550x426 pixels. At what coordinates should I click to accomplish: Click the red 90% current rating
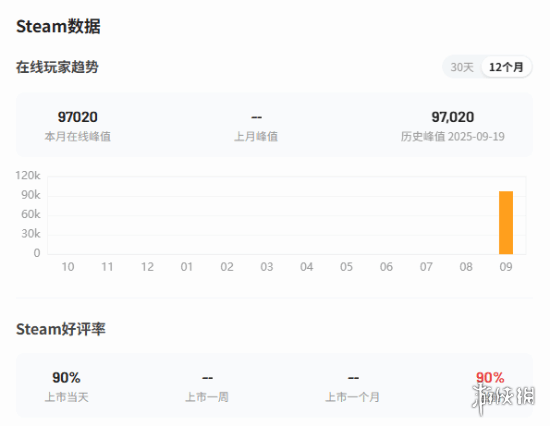point(490,378)
